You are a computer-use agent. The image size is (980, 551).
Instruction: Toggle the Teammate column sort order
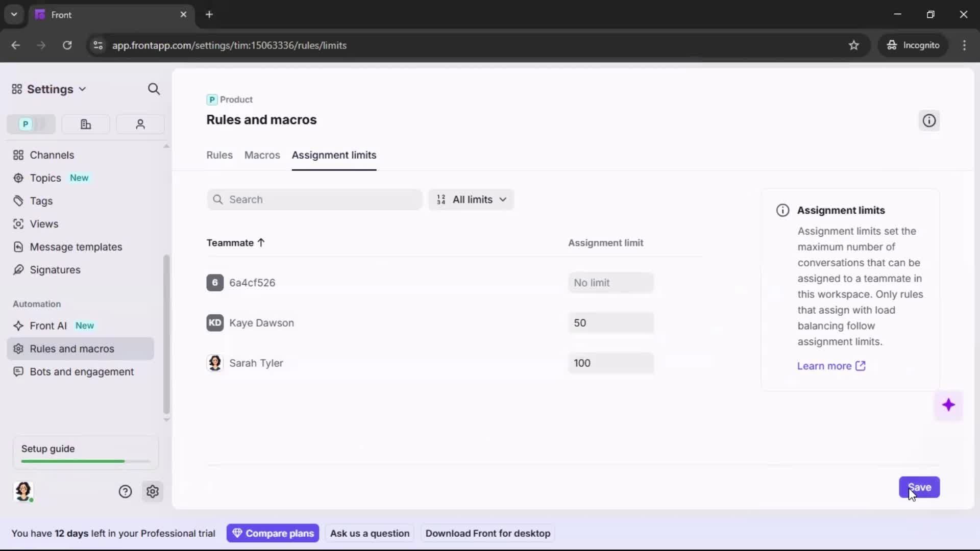tap(236, 243)
